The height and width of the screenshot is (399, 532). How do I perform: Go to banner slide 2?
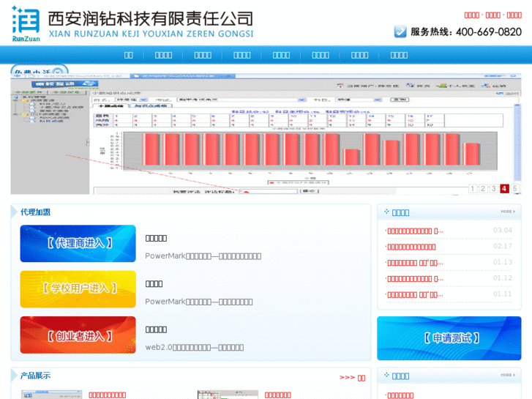(483, 188)
